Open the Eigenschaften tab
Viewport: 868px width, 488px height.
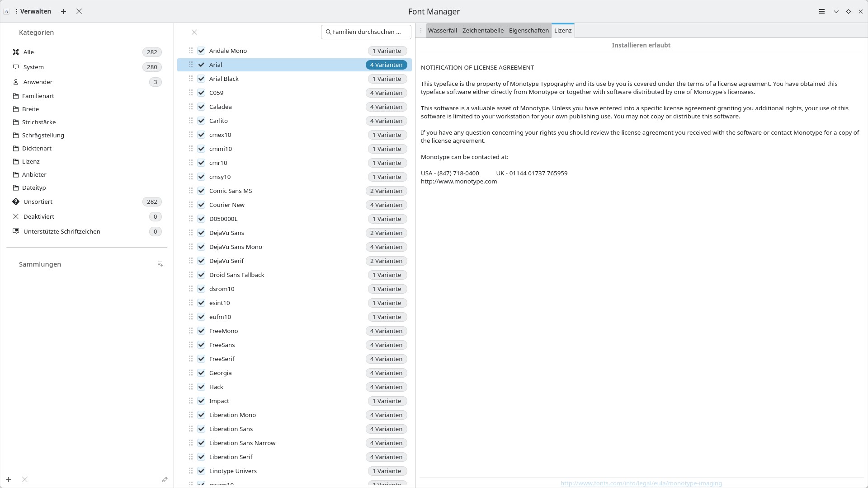(x=528, y=30)
